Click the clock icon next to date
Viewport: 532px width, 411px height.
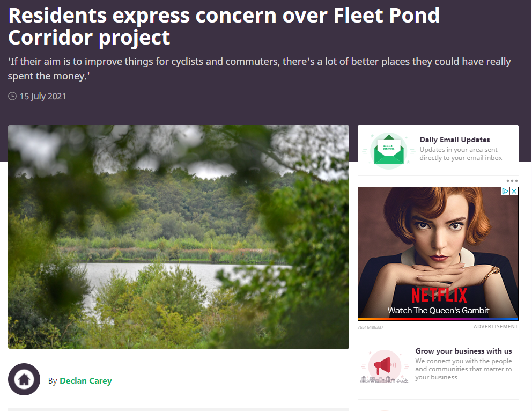(x=12, y=96)
